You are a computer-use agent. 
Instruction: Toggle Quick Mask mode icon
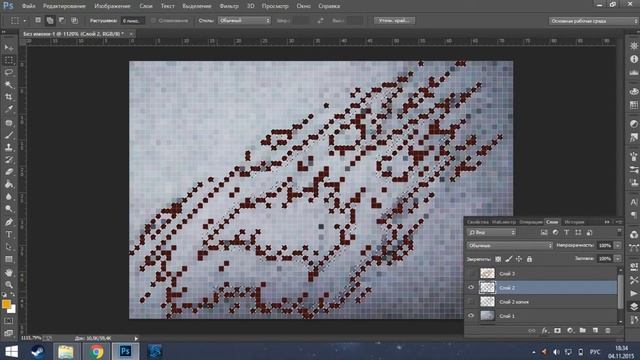9,321
